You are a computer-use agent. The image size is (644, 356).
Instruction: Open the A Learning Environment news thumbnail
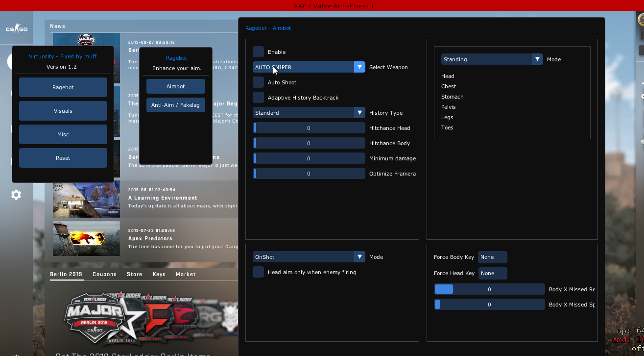[86, 199]
